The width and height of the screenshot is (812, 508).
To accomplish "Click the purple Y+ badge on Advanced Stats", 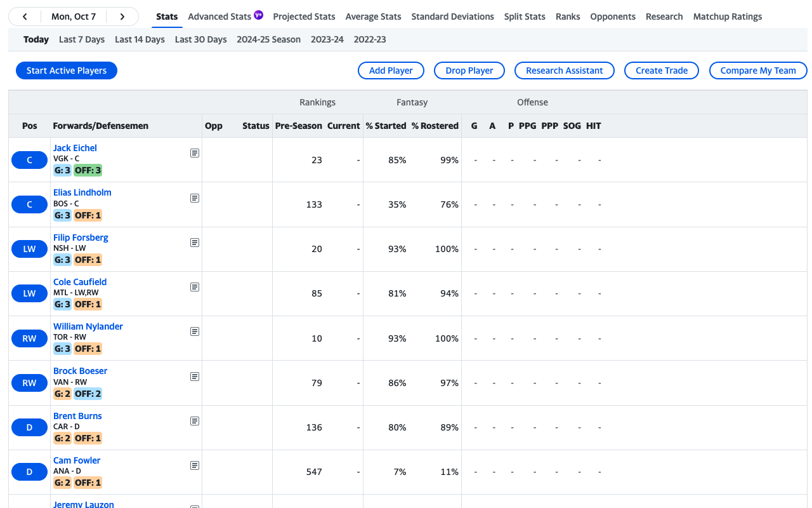I will point(258,15).
